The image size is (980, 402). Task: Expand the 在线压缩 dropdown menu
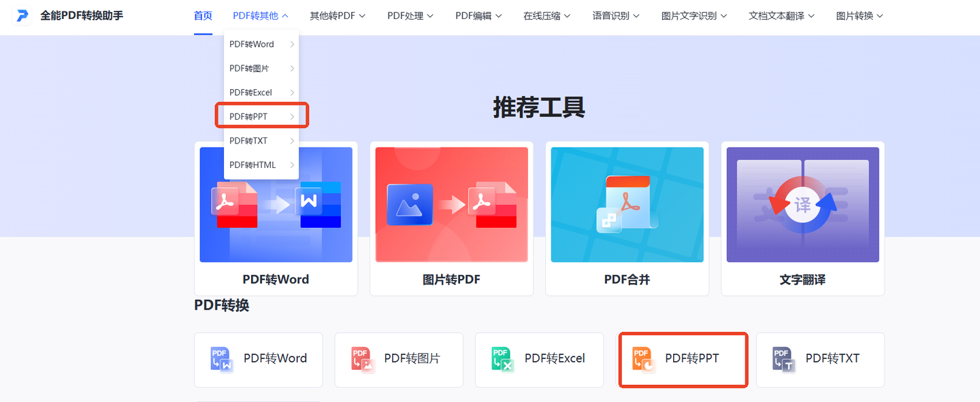coord(546,16)
